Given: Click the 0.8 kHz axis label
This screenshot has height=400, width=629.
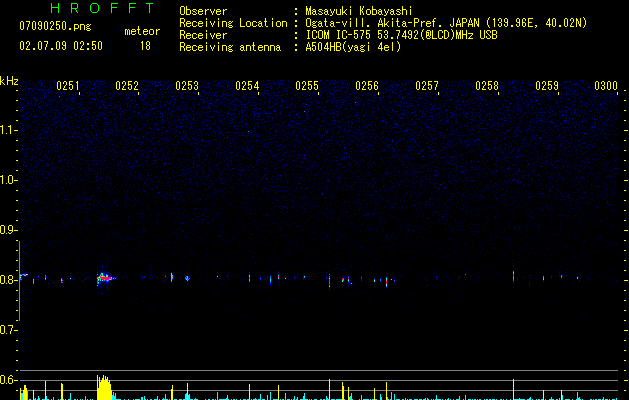Looking at the screenshot, I should pos(9,280).
